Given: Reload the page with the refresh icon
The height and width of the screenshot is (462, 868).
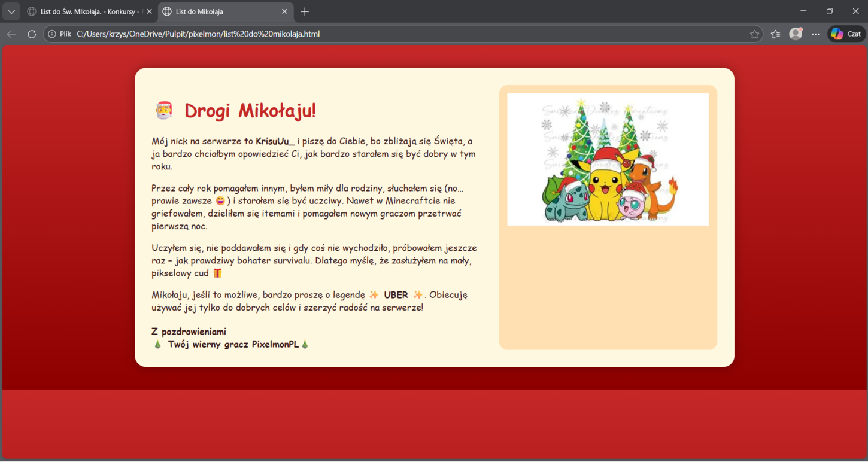Looking at the screenshot, I should coord(32,34).
